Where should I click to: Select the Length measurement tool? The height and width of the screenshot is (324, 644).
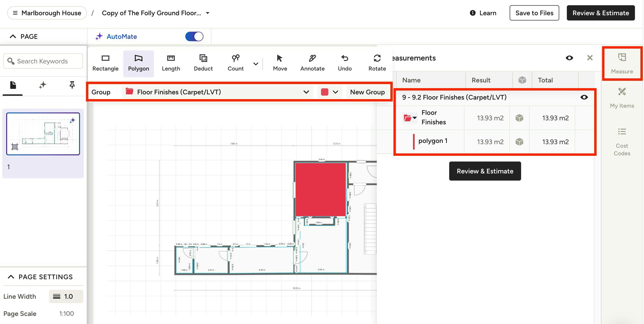171,63
